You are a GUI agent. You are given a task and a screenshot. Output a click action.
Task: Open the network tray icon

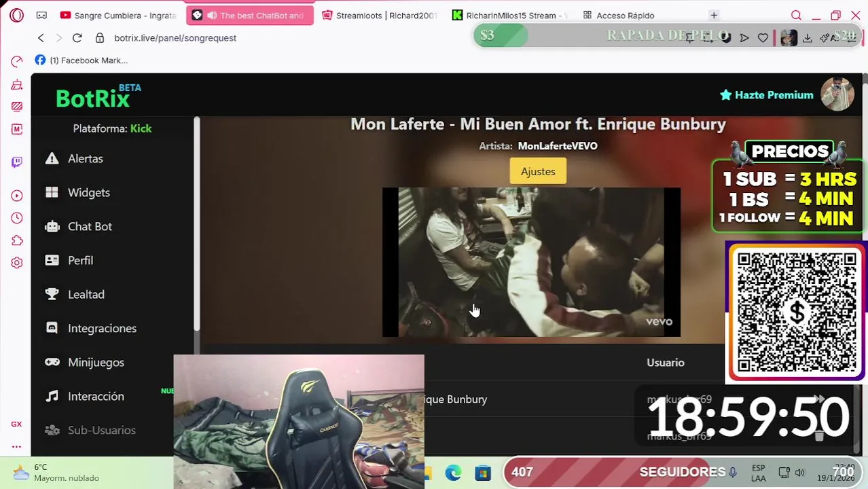coord(784,473)
